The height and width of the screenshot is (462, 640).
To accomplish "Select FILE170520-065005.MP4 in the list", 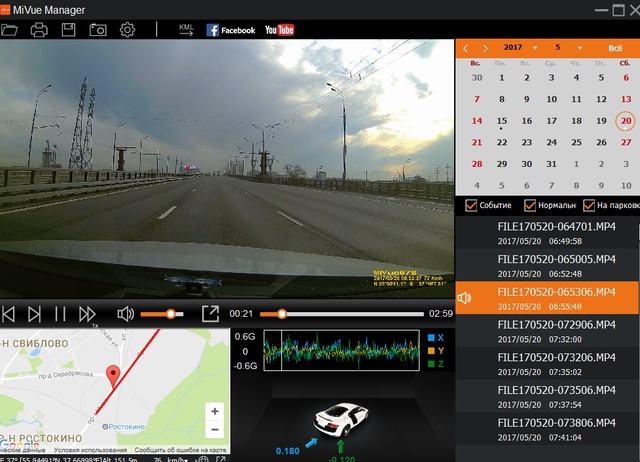I will coord(547,265).
